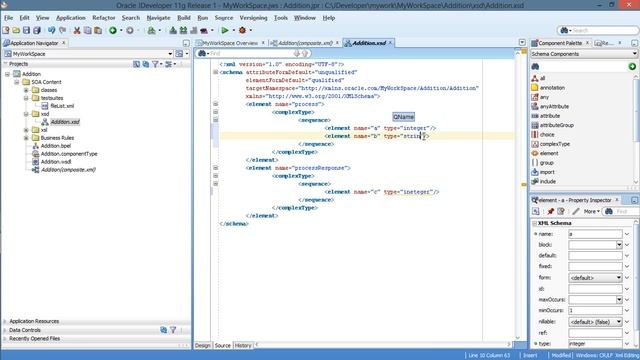Collapse the XML Schema property section
Viewport: 640px width, 360px height.
(534, 223)
